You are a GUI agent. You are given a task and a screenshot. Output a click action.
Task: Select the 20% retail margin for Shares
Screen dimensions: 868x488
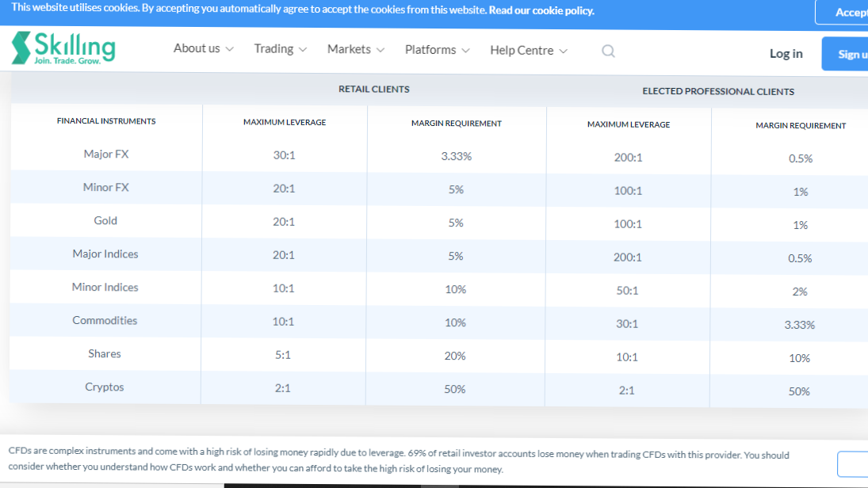click(x=455, y=356)
